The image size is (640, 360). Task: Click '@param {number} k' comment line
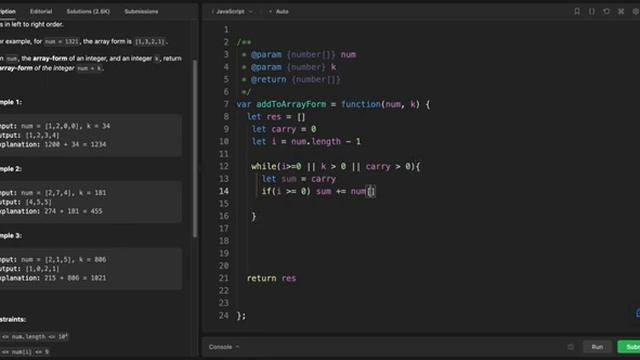tap(289, 67)
